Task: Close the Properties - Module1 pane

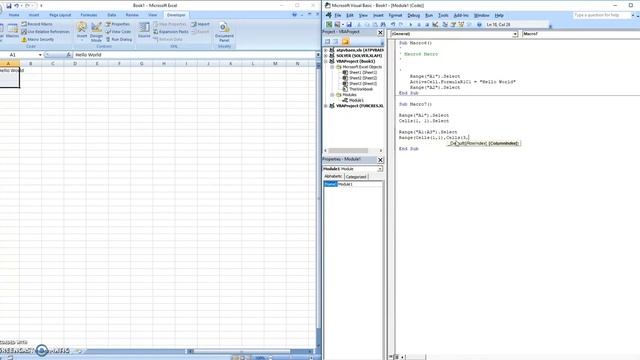Action: (x=380, y=160)
